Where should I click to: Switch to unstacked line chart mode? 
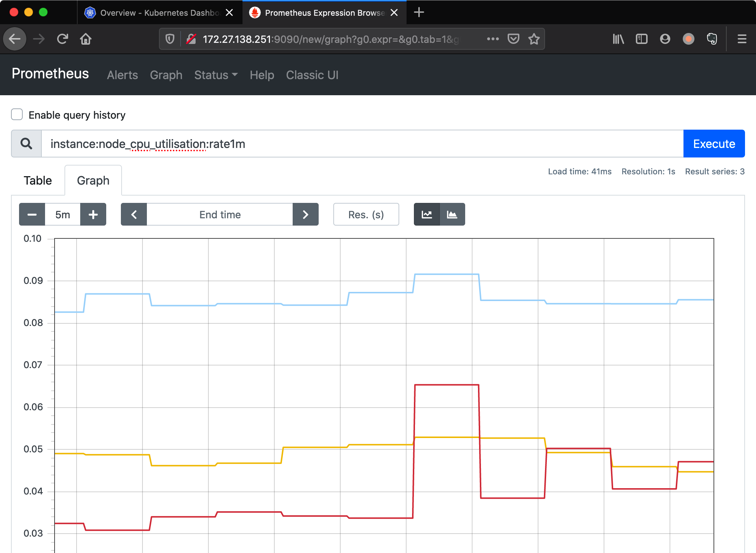[427, 214]
